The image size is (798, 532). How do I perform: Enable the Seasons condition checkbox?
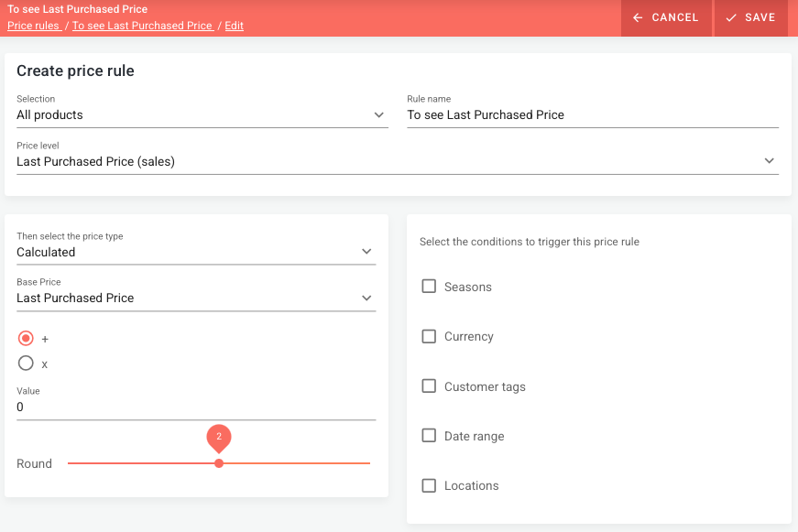coord(429,287)
